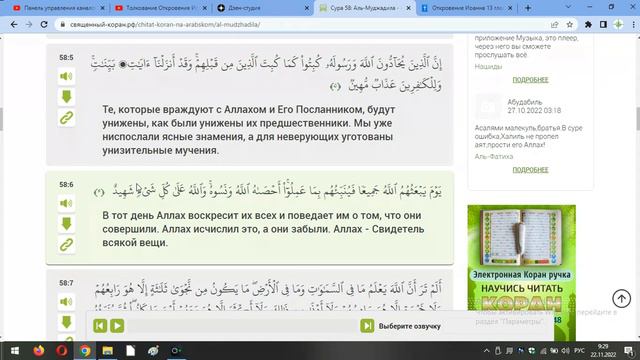Close the 'Дзен-студия' tab

(307, 8)
